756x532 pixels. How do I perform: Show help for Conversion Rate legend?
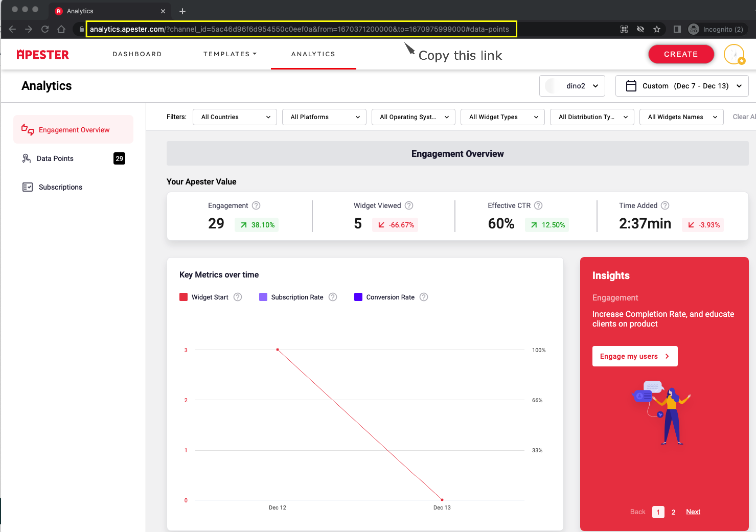pyautogui.click(x=424, y=297)
